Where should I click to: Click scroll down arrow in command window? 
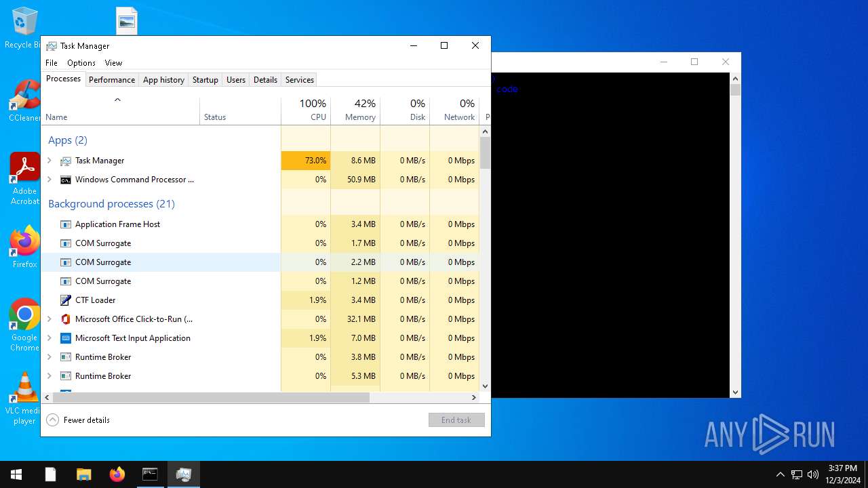pyautogui.click(x=735, y=392)
